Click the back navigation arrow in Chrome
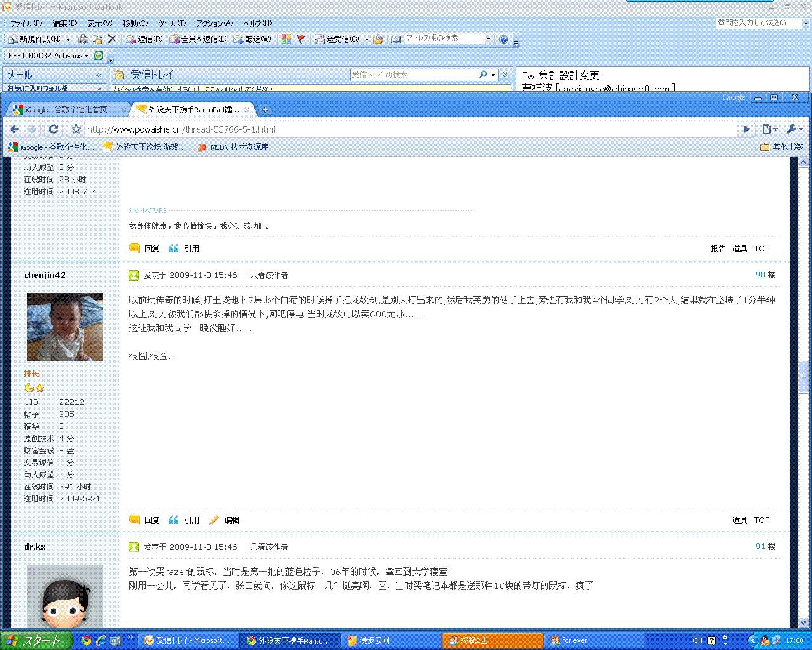 point(15,129)
